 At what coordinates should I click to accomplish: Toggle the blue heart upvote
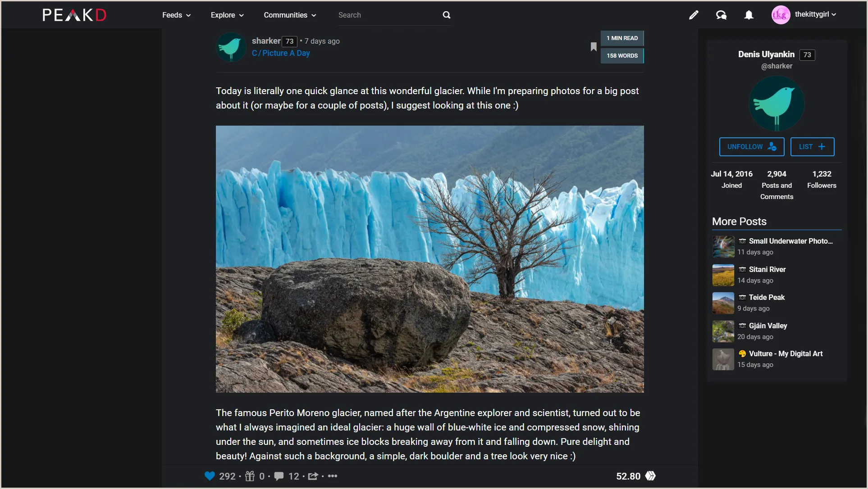click(x=210, y=476)
